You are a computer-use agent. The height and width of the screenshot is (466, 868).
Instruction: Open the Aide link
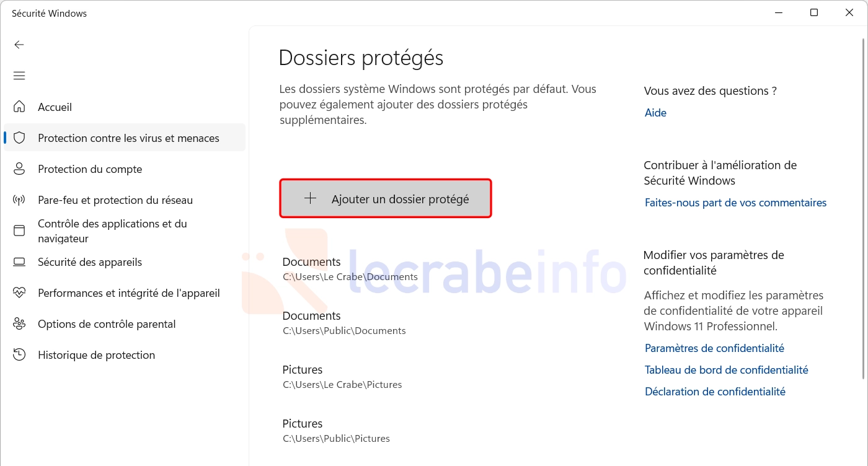[655, 113]
